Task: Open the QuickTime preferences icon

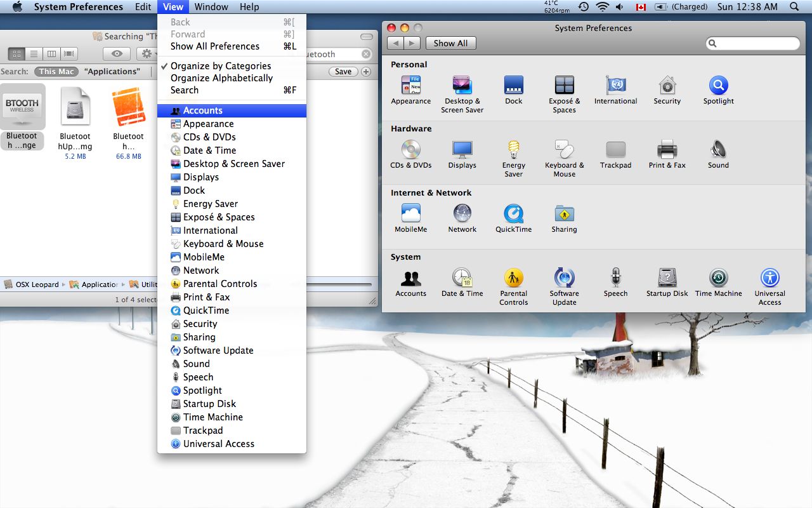Action: pos(513,214)
